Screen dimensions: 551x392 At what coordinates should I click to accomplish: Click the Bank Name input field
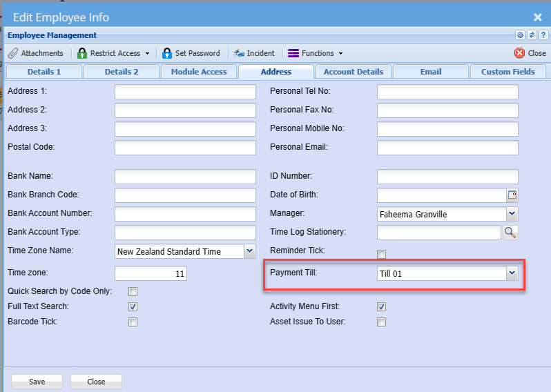(x=185, y=177)
